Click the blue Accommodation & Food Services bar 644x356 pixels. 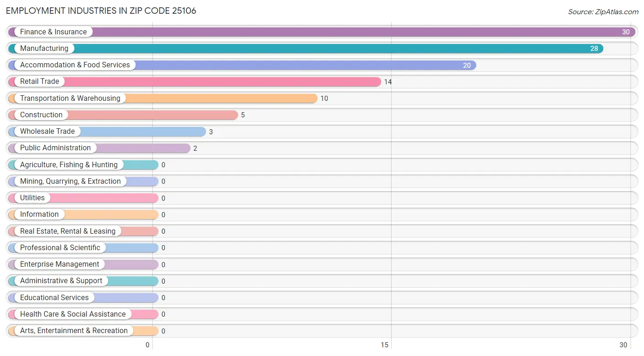[242, 65]
